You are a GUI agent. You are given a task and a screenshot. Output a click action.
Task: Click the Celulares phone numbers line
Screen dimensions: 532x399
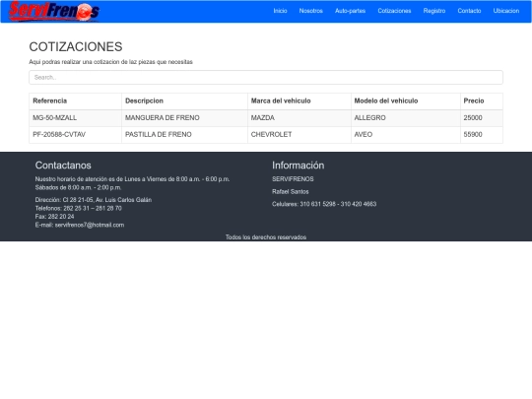tap(324, 204)
